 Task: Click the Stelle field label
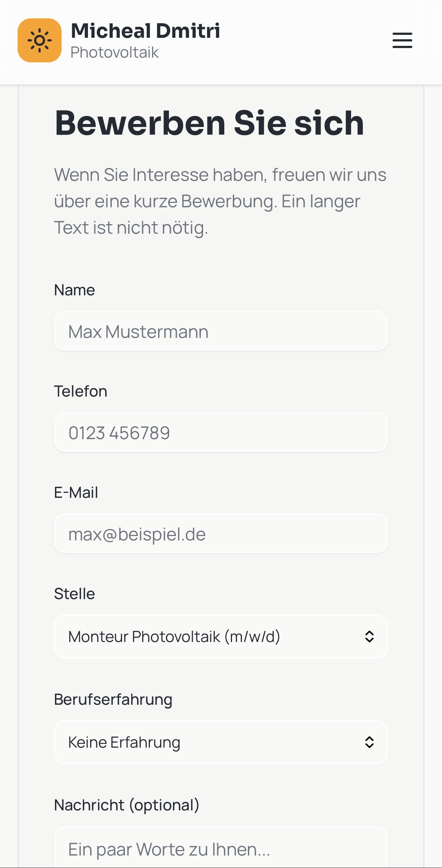[x=74, y=594]
